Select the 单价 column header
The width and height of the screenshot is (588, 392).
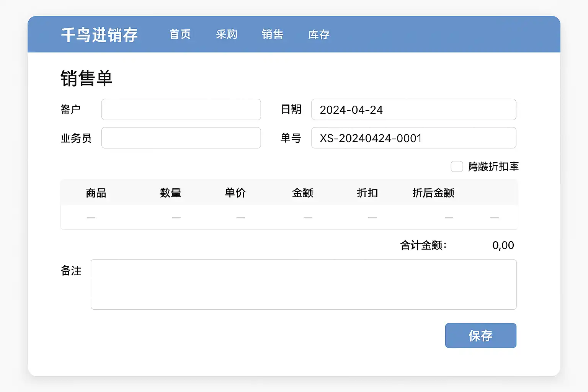pyautogui.click(x=235, y=193)
